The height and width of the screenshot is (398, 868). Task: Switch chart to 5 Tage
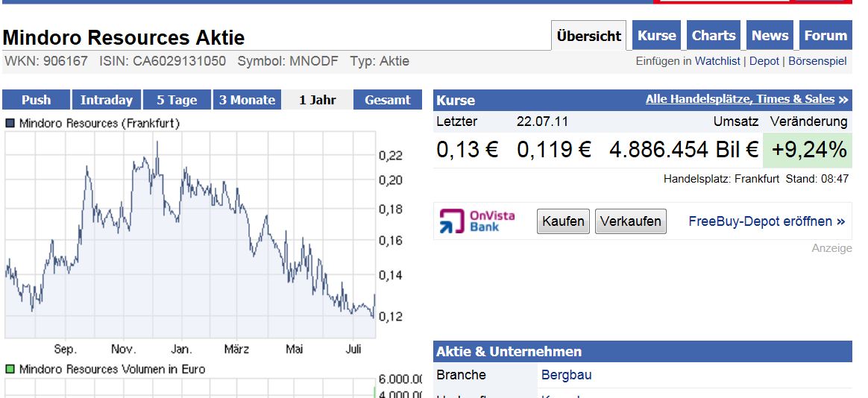177,100
